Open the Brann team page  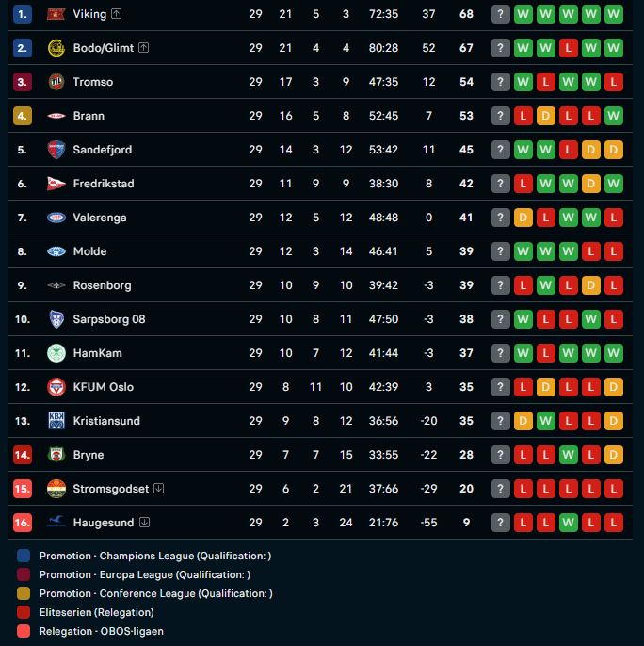click(89, 116)
